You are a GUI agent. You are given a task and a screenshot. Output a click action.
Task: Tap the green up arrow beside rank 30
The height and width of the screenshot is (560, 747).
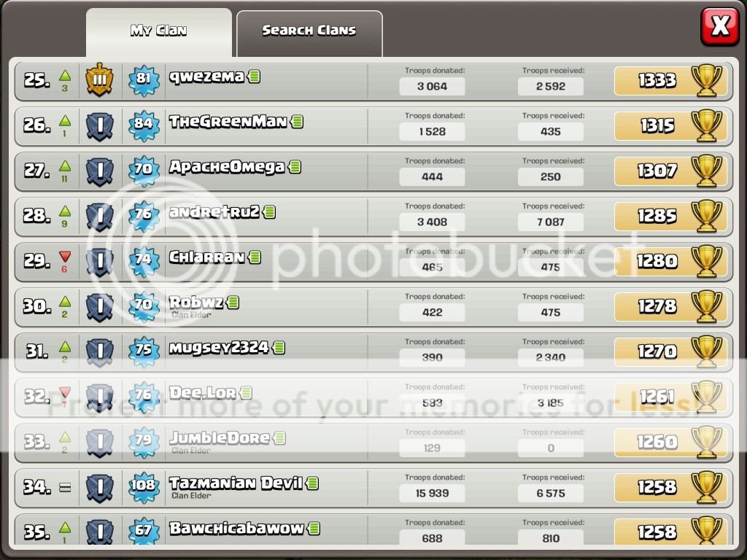(65, 301)
